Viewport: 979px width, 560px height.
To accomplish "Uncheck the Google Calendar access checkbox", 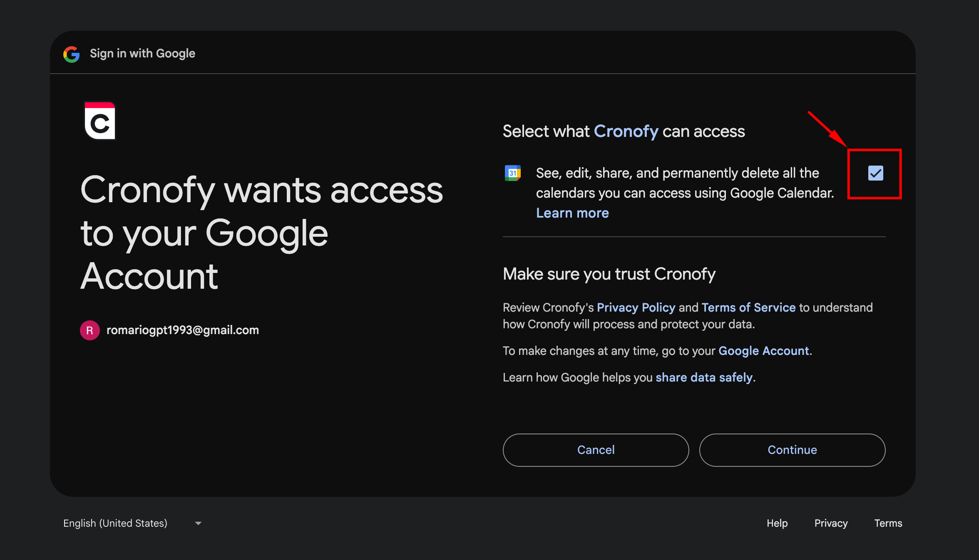I will pos(875,173).
